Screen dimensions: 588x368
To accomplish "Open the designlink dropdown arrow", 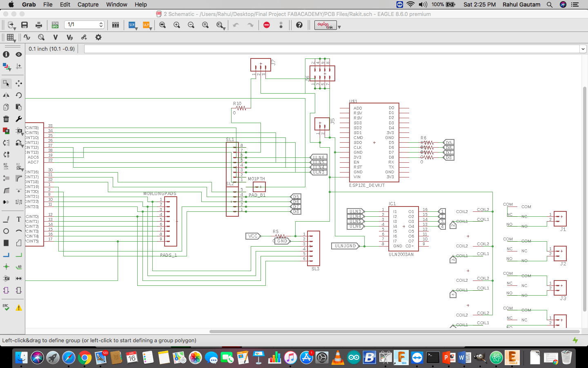I will point(339,27).
